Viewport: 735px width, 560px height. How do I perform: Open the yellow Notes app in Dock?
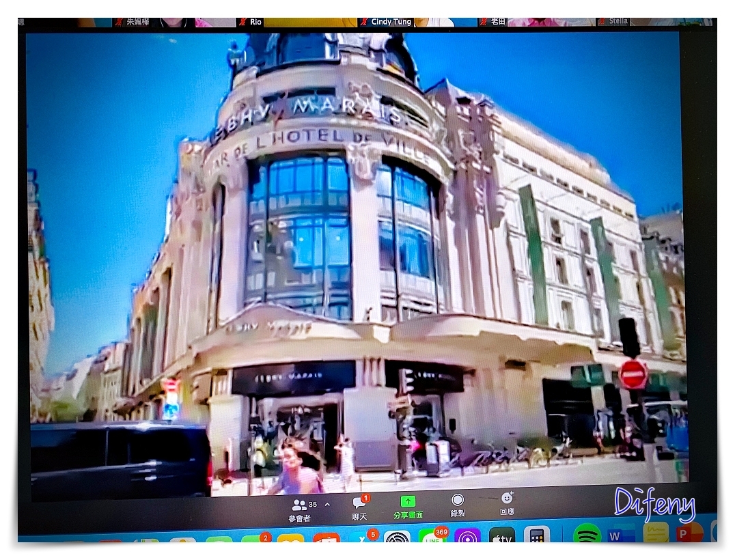coord(656,533)
